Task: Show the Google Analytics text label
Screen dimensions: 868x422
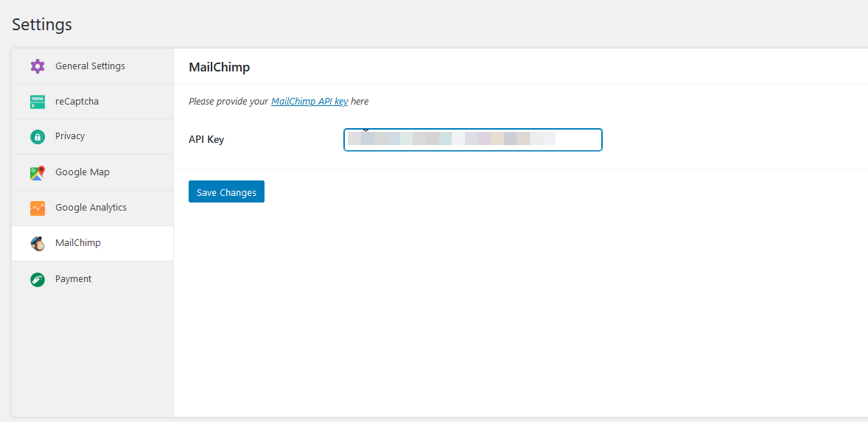Action: pos(91,208)
